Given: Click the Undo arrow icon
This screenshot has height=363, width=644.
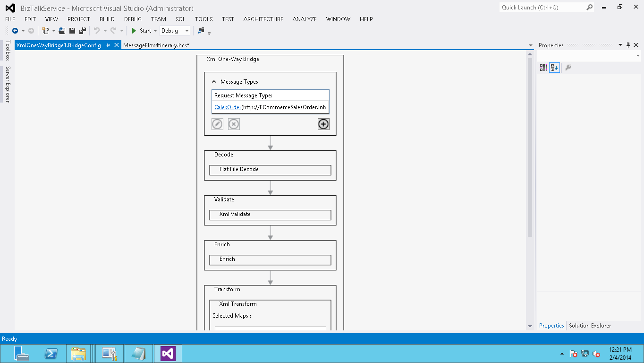Looking at the screenshot, I should coord(97,31).
